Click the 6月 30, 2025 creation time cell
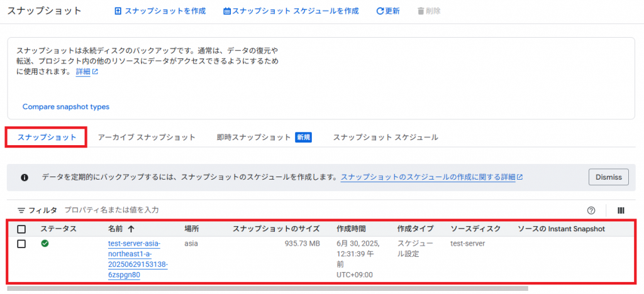The image size is (644, 294). coord(358,259)
